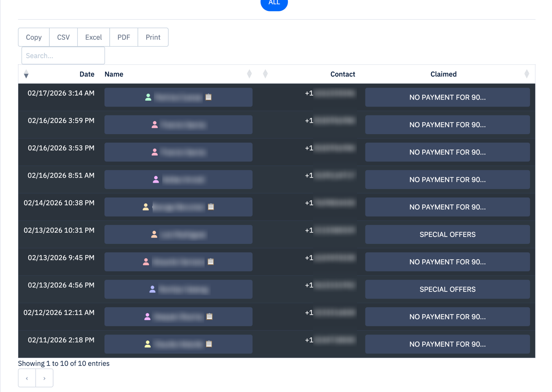This screenshot has height=392, width=552.
Task: Click date 02/12/2026 12:11 AM
Action: 59,313
